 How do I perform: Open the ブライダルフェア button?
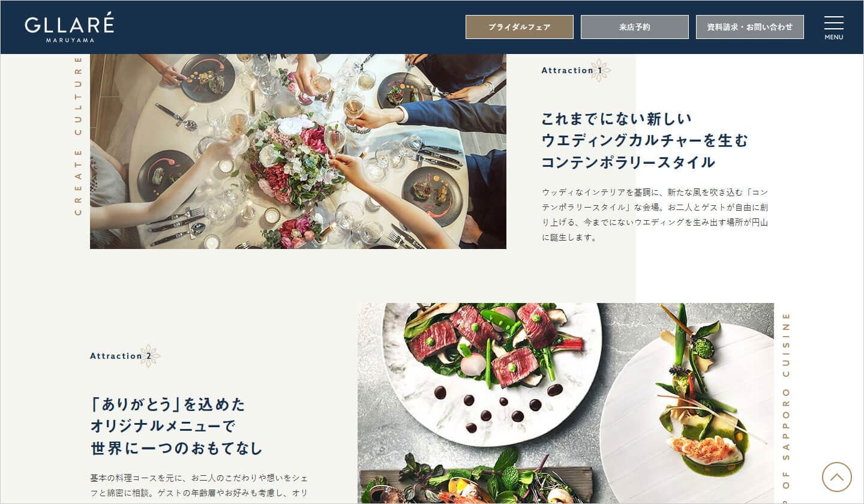tap(519, 27)
